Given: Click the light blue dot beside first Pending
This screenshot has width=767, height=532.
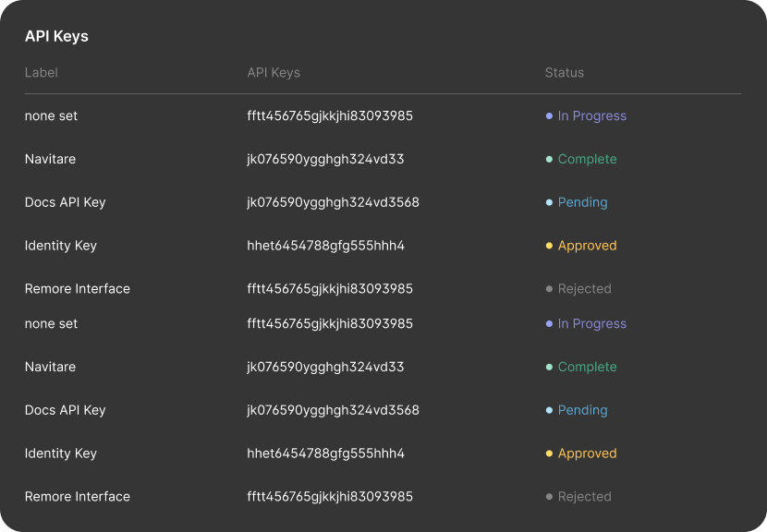Looking at the screenshot, I should pyautogui.click(x=549, y=202).
